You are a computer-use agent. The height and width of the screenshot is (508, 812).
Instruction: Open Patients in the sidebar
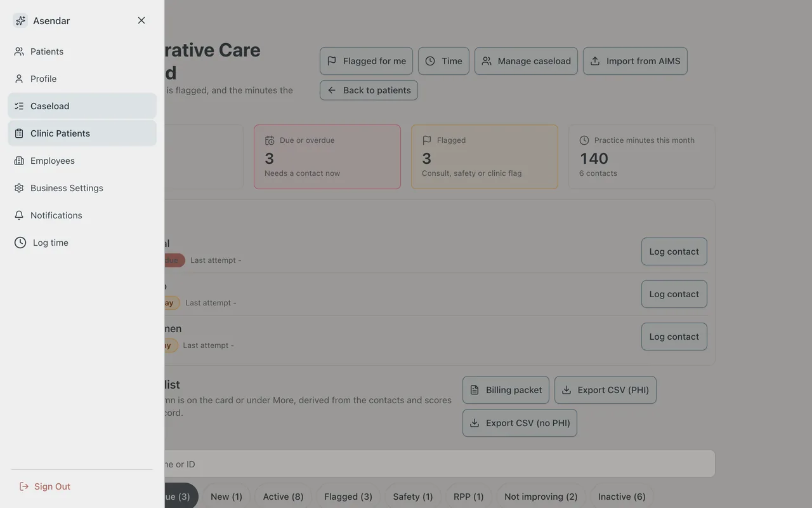(82, 51)
